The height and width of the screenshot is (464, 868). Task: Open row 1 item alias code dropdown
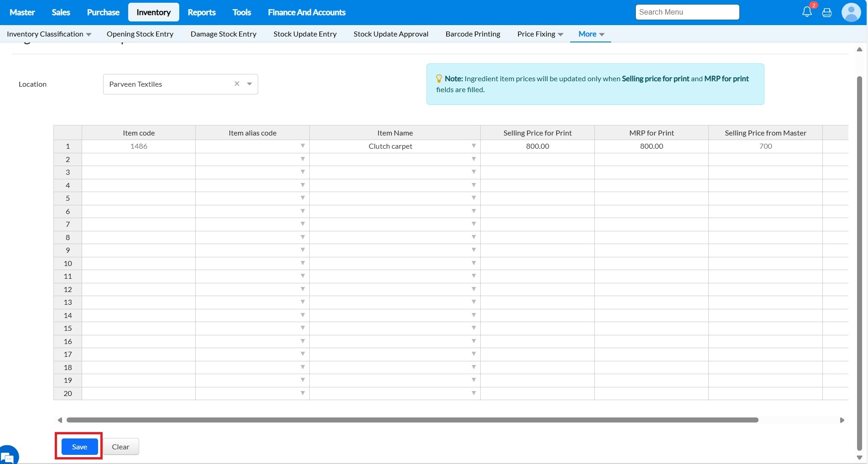302,146
